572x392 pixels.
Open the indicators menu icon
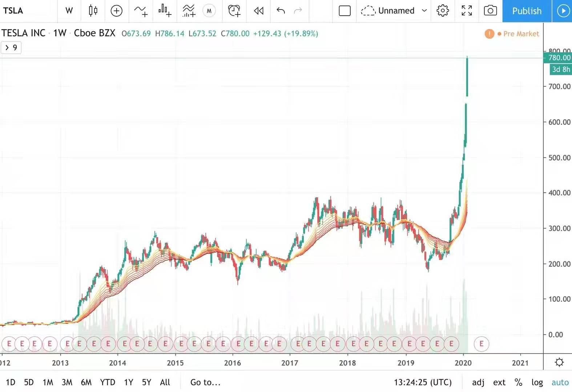coord(141,11)
